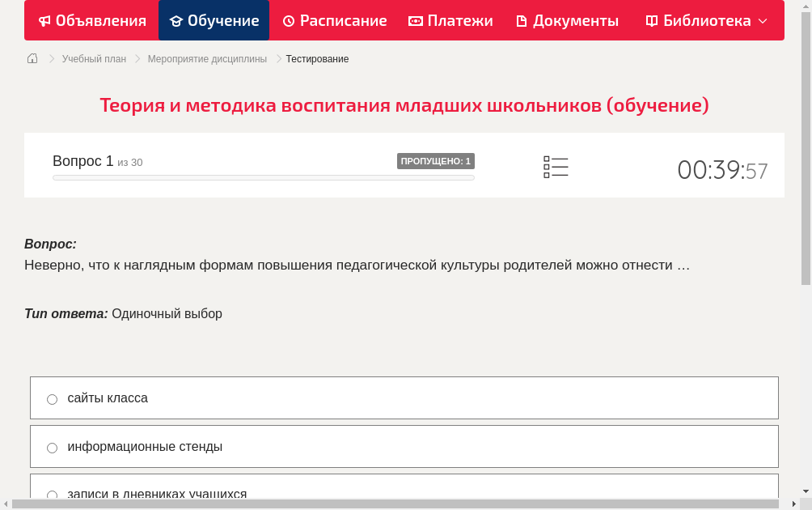This screenshot has width=812, height=510.
Task: Click the document icon beside Документы
Action: (x=522, y=20)
